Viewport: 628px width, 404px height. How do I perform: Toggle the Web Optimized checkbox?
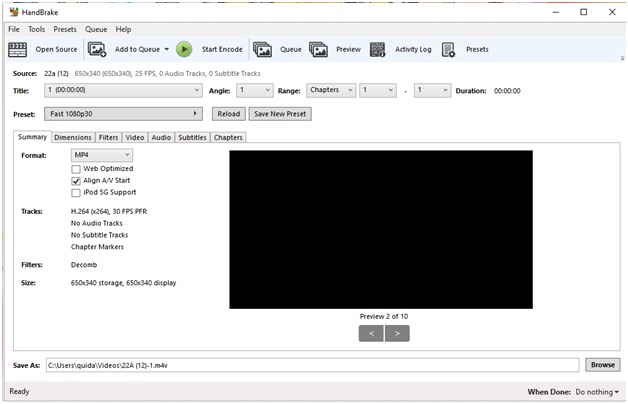point(76,169)
